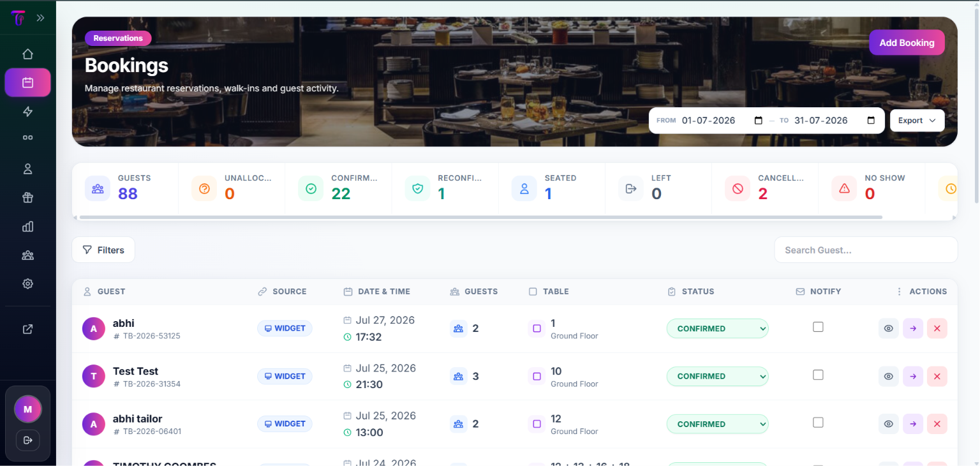Select the Confirmed stat card showing 22
This screenshot has width=980, height=466.
click(338, 188)
